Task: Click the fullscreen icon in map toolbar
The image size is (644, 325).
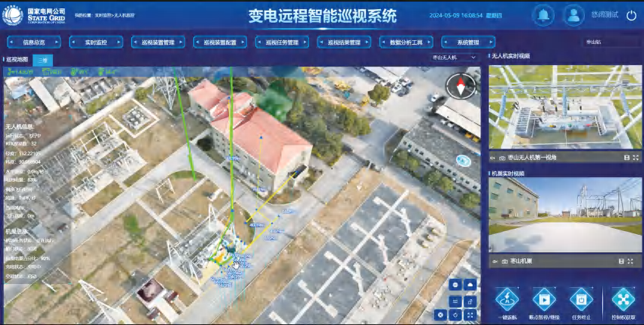Action: (471, 314)
